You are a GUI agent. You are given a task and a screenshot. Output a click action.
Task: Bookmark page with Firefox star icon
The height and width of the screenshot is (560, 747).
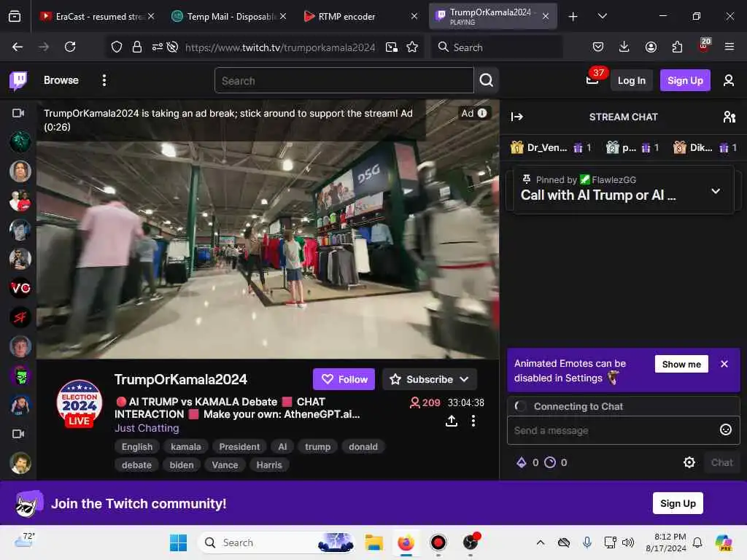(412, 47)
